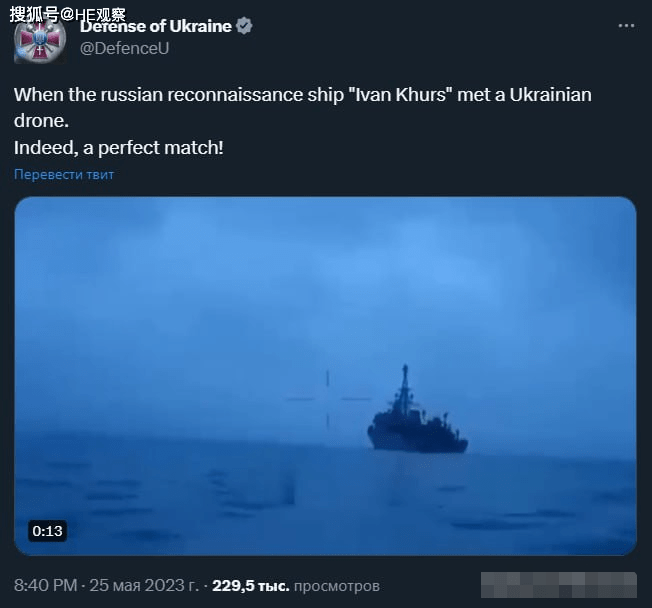Open the three-dot more options menu
The height and width of the screenshot is (608, 652).
click(626, 26)
